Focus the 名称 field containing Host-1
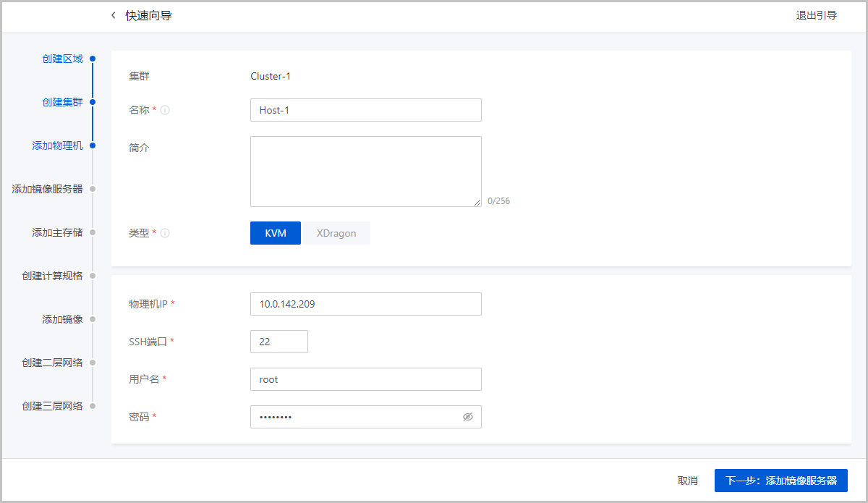The image size is (868, 503). 365,110
